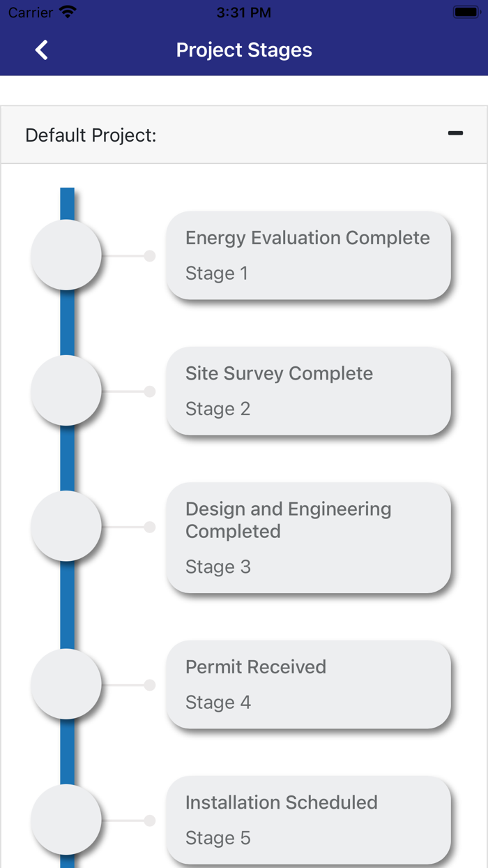Open the Site Survey Complete card
Viewport: 488px width, 868px height.
point(308,391)
